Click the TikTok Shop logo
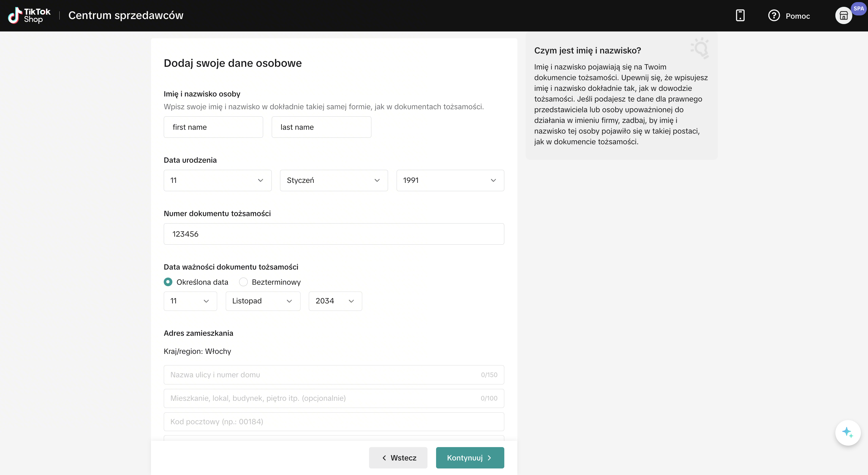Screen dimensions: 868x475 29,15
